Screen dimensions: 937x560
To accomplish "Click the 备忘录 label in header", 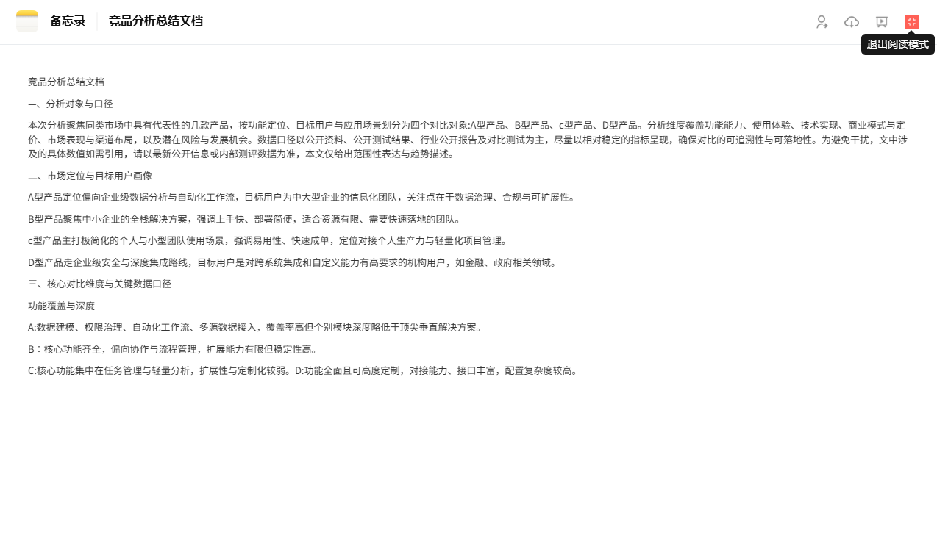I will [68, 21].
